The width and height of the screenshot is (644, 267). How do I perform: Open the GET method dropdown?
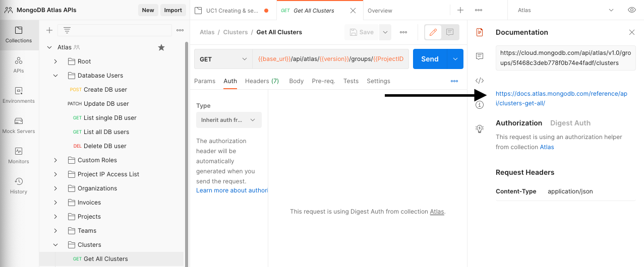(x=223, y=59)
